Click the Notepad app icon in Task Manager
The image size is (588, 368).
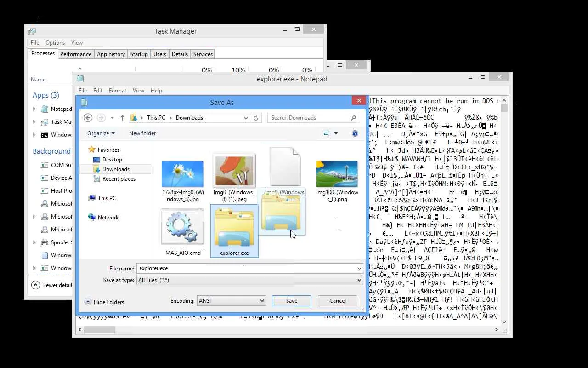pyautogui.click(x=45, y=109)
